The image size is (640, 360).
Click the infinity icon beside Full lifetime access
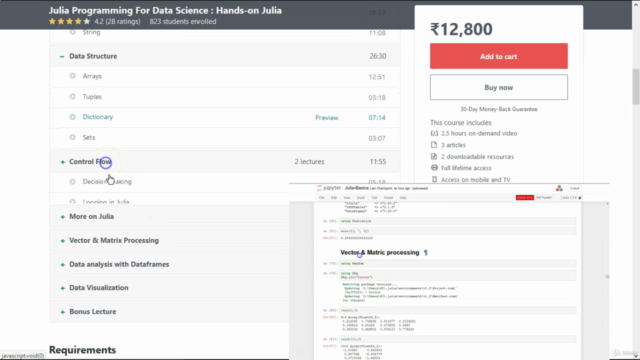point(434,168)
